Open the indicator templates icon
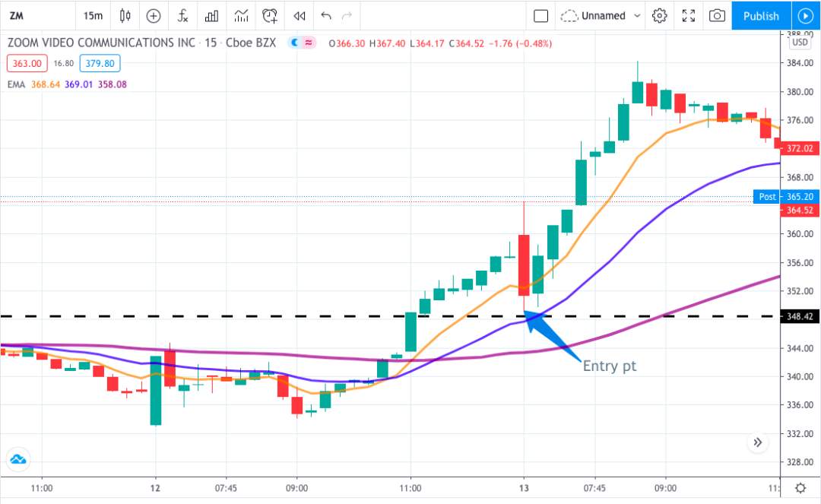Viewport: 821px width, 504px height. tap(242, 16)
